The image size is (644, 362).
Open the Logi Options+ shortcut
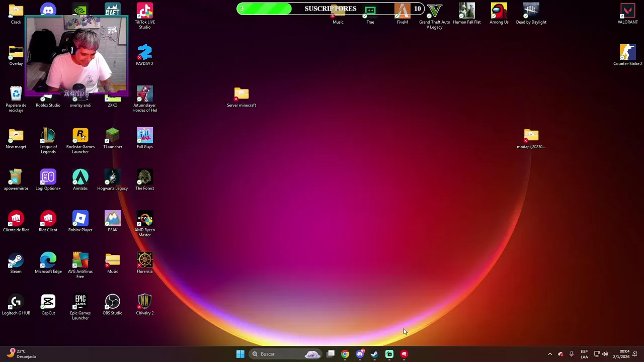[48, 179]
